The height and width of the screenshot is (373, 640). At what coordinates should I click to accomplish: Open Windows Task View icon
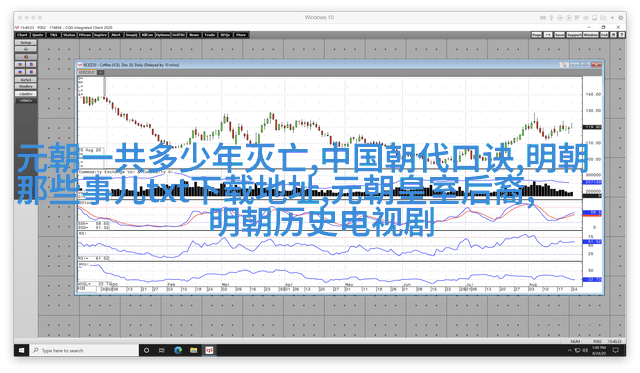click(162, 350)
